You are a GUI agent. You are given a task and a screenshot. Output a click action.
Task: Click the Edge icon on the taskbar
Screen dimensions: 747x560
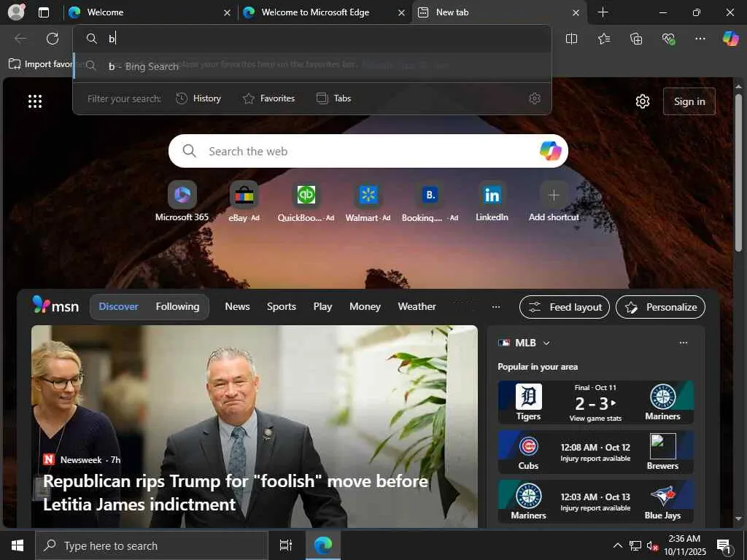323,545
